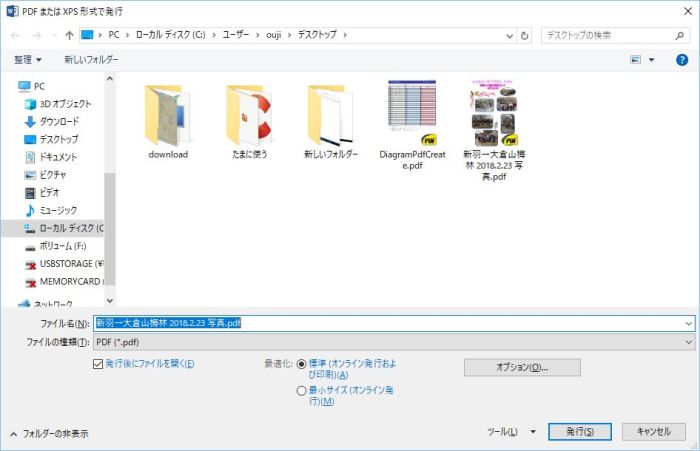Click the オプション button
This screenshot has width=700, height=451.
pos(522,368)
